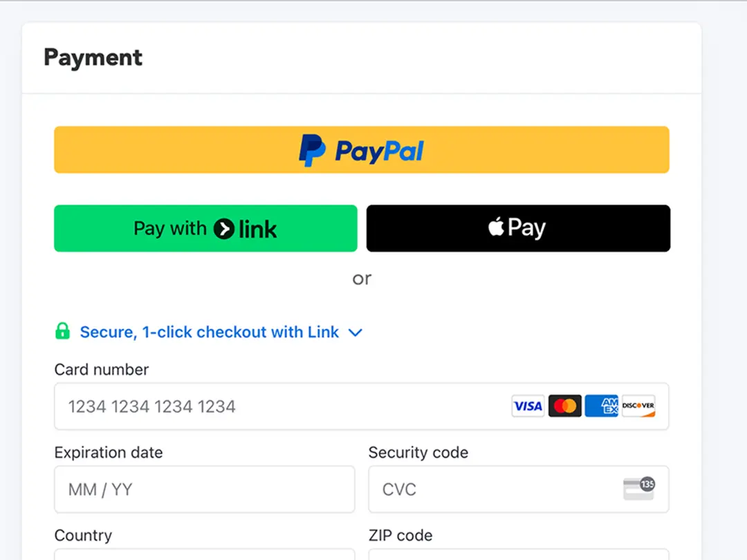
Task: Click the Country label
Action: 83,536
